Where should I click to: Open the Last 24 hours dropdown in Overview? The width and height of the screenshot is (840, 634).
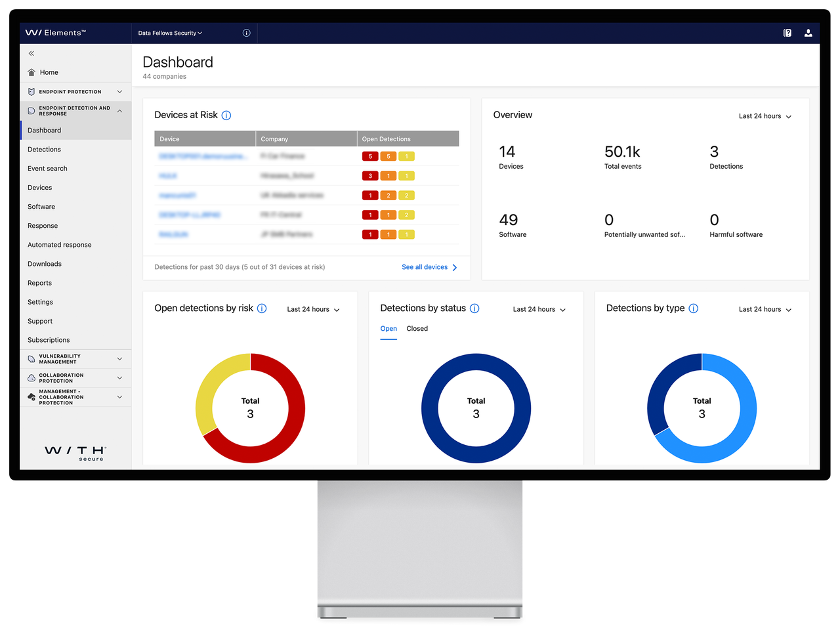pyautogui.click(x=765, y=115)
